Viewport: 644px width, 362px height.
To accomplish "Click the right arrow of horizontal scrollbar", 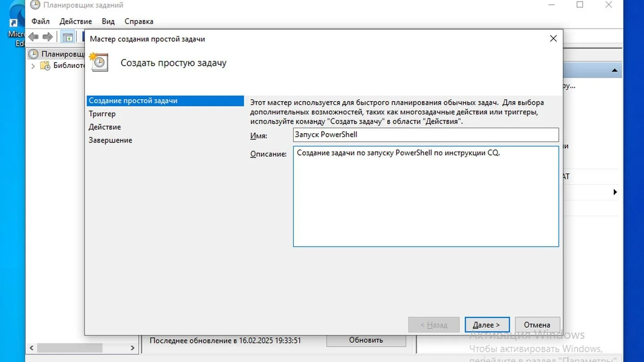I will [x=132, y=348].
